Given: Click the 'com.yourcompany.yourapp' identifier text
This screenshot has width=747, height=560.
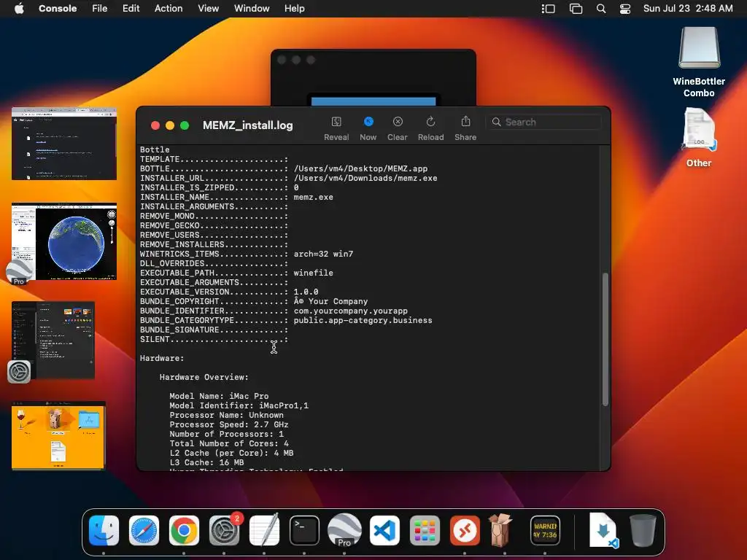Looking at the screenshot, I should [x=351, y=311].
